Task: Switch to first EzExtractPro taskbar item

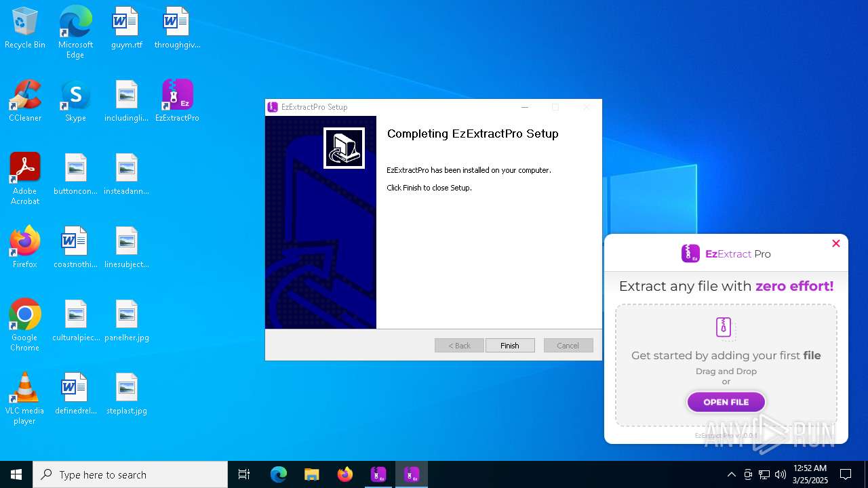Action: click(378, 474)
